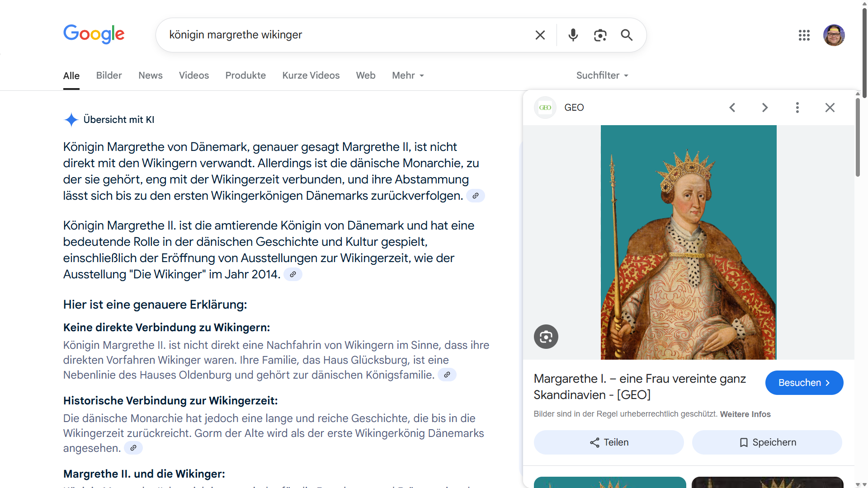This screenshot has height=488, width=868.
Task: Open the teal related image thumbnail
Action: 610,483
